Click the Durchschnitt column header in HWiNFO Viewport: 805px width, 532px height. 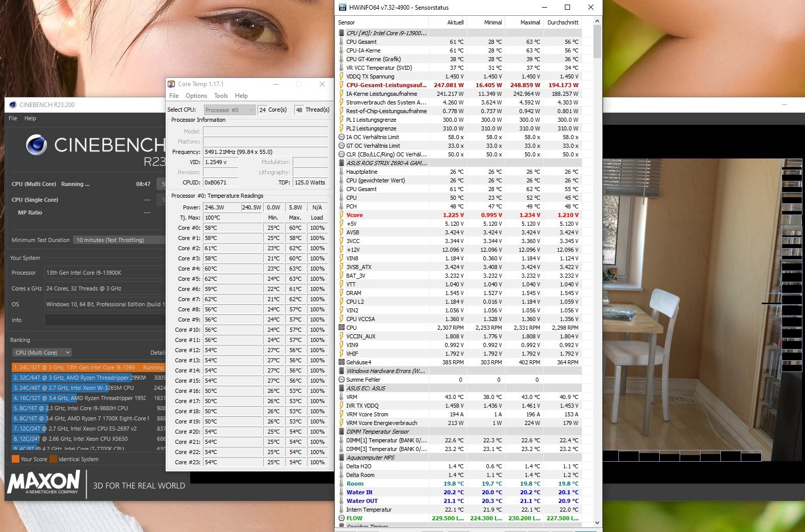pos(563,22)
